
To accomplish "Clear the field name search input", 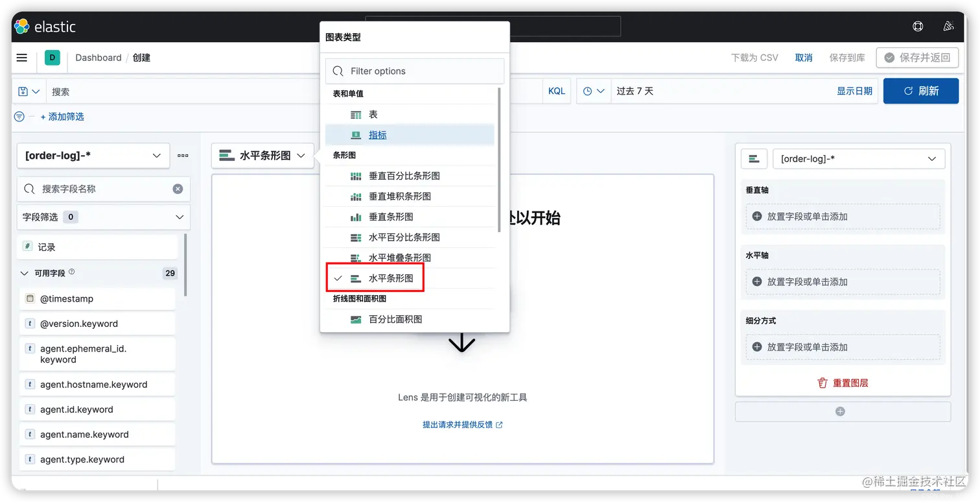I will click(x=178, y=189).
